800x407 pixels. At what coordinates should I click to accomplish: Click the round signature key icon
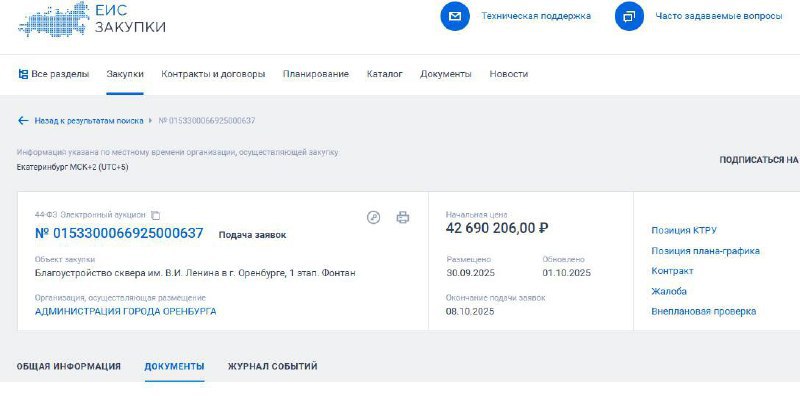pos(374,217)
